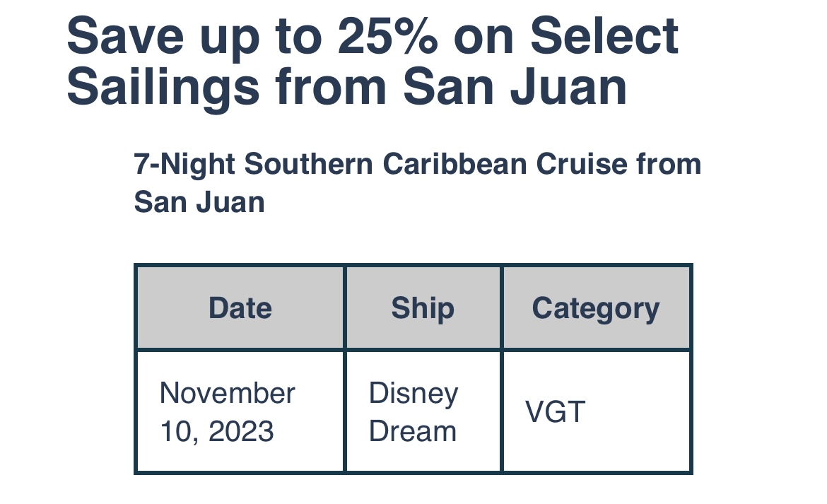Click the year "2023" in the date cell
The height and width of the screenshot is (504, 827).
[241, 431]
